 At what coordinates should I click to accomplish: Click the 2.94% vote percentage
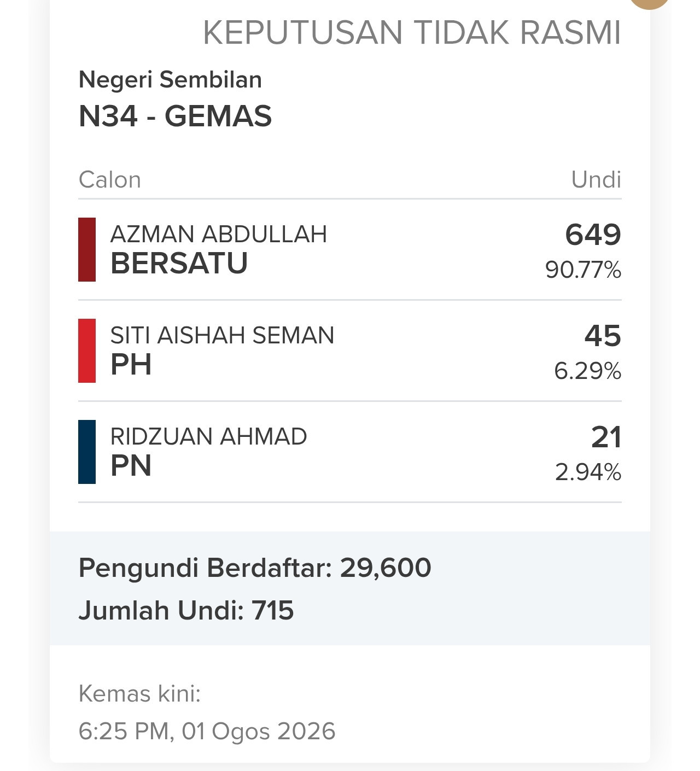[x=588, y=472]
